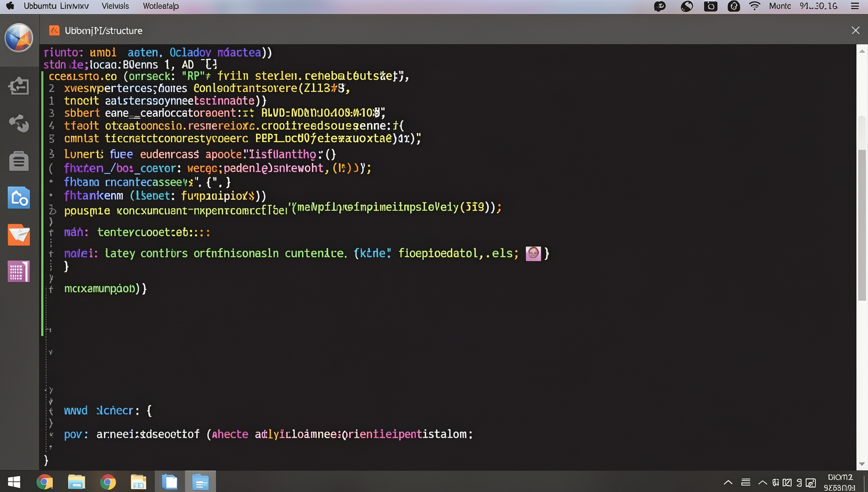
Task: Click the chat bubble menu bar icon
Action: (660, 7)
